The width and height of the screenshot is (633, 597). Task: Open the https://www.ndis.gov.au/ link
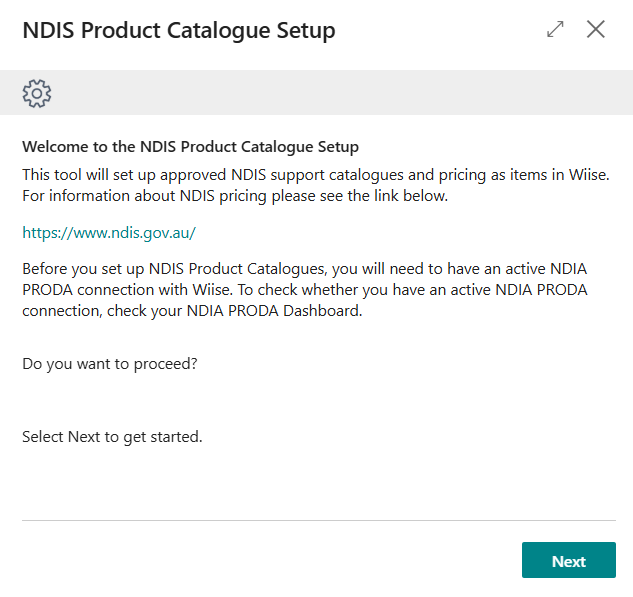pyautogui.click(x=109, y=233)
